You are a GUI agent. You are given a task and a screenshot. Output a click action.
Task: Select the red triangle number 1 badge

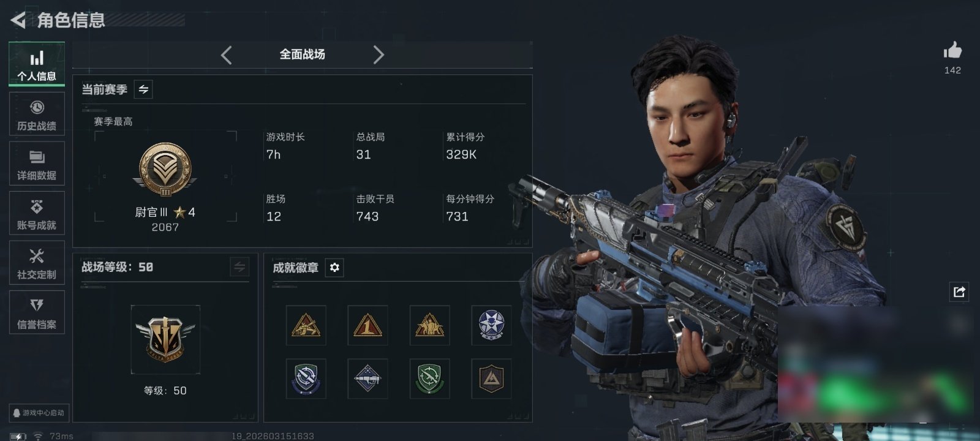367,325
